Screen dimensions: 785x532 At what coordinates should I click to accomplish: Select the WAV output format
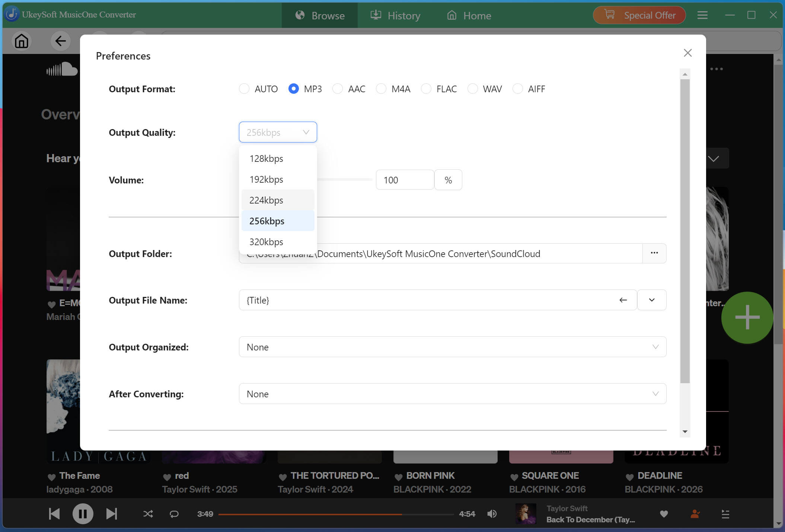[x=473, y=89]
